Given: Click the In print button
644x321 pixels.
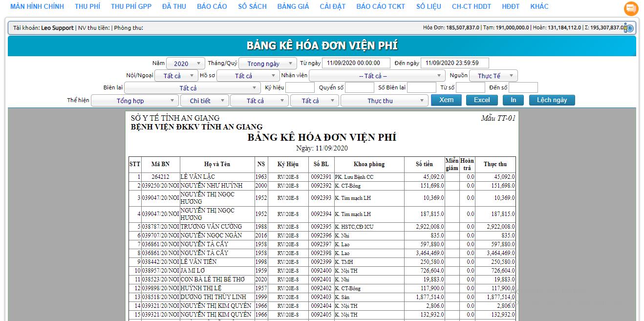Looking at the screenshot, I should [513, 100].
